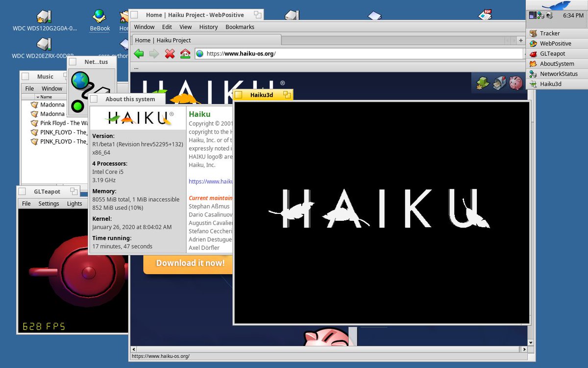Click the status bar URL text in WebPositive
Image resolution: width=588 pixels, height=368 pixels.
[x=161, y=356]
